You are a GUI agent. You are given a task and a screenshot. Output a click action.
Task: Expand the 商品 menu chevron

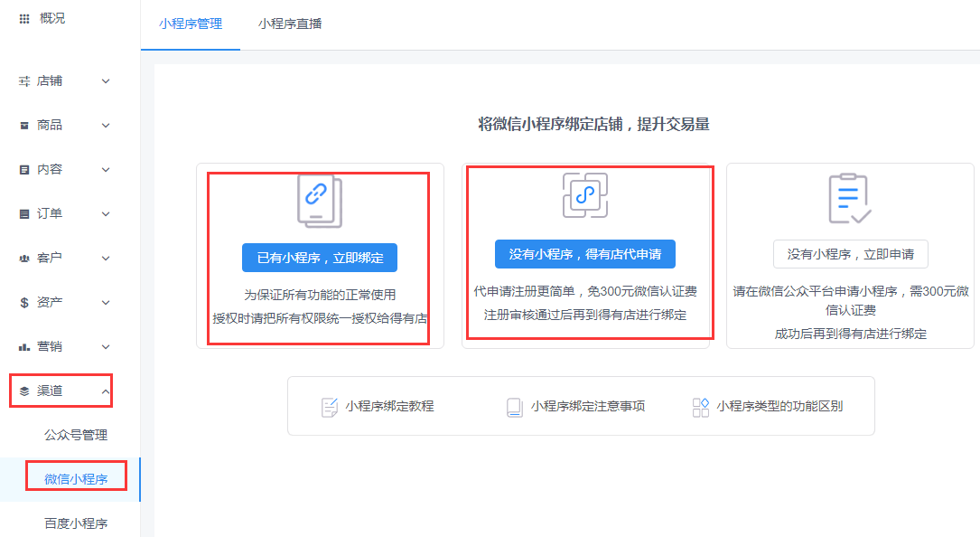point(106,125)
